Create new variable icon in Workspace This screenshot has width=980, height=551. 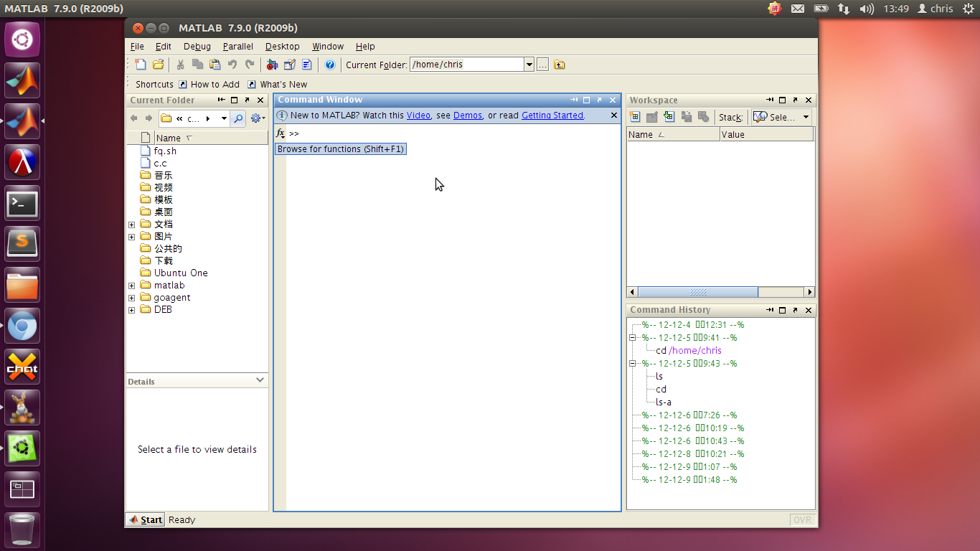pos(634,117)
